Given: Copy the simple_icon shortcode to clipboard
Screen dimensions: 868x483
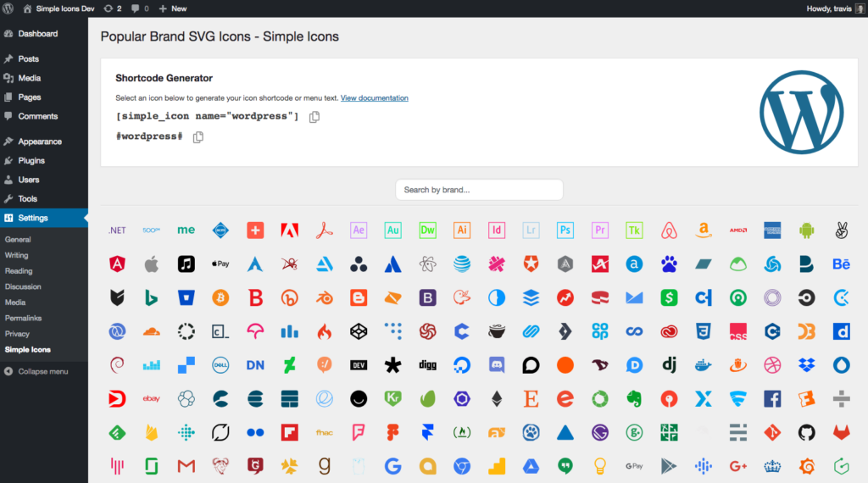Looking at the screenshot, I should pos(314,117).
